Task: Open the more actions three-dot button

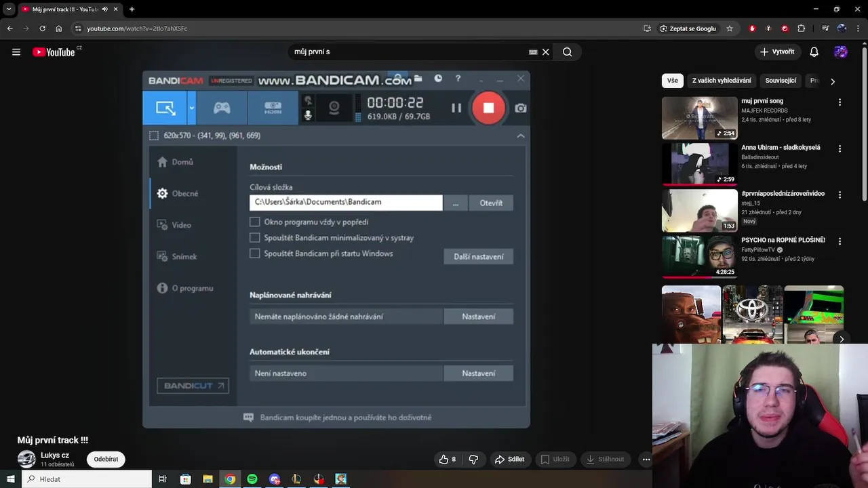Action: pyautogui.click(x=646, y=459)
